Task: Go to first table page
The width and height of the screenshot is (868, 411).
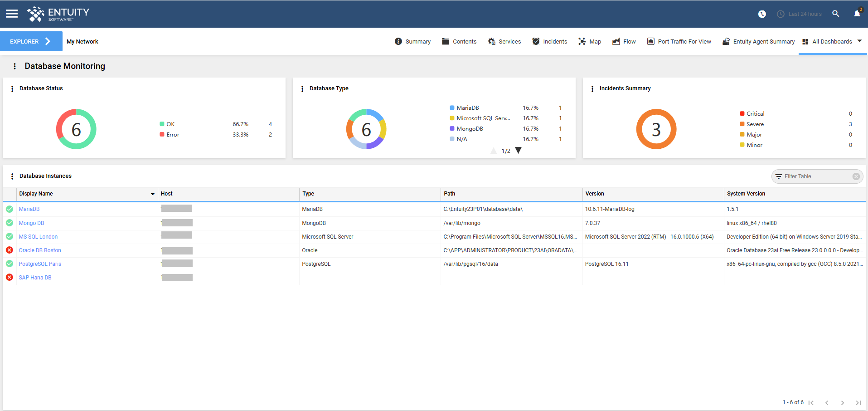Action: point(811,403)
